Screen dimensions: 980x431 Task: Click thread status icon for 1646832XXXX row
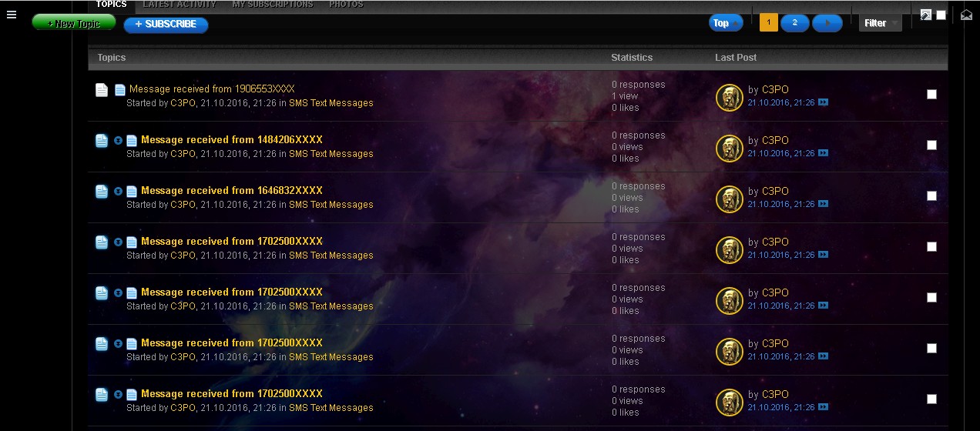tap(102, 192)
